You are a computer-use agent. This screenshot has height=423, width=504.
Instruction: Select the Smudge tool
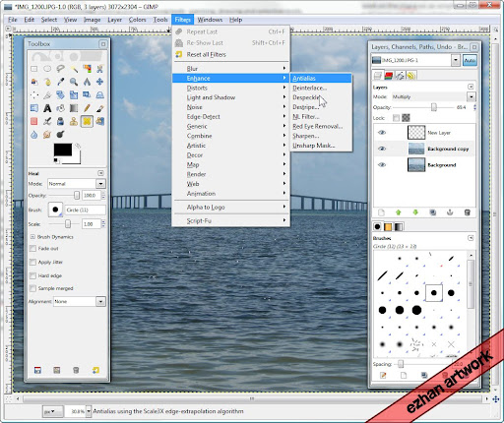tap(47, 135)
